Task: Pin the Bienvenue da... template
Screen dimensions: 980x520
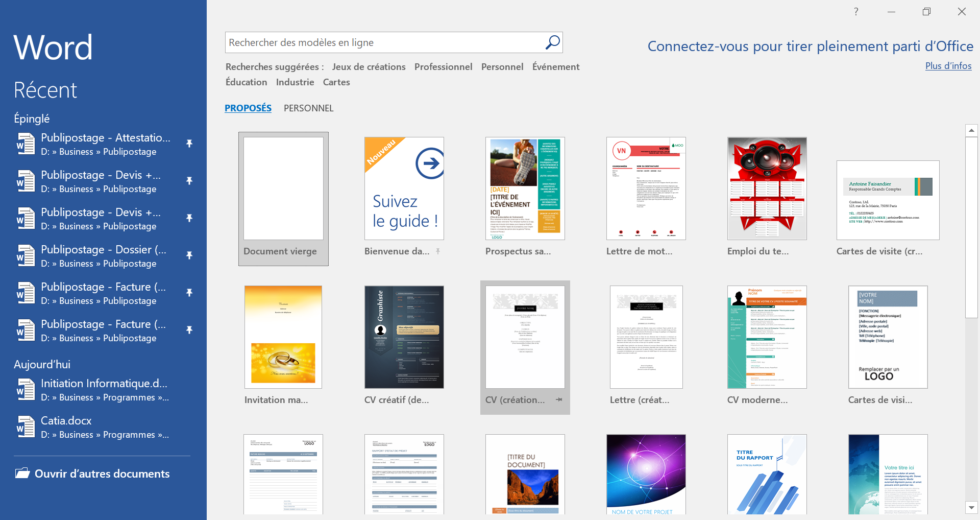Action: pyautogui.click(x=438, y=251)
